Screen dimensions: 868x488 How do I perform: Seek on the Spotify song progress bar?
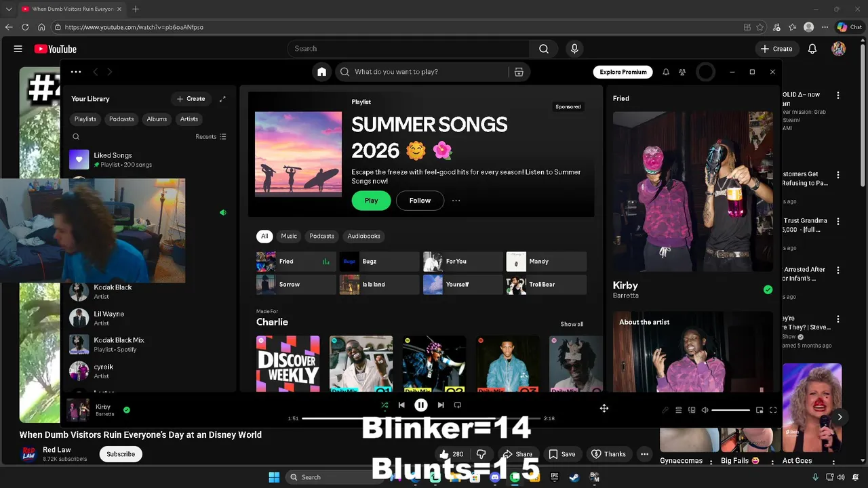point(421,418)
